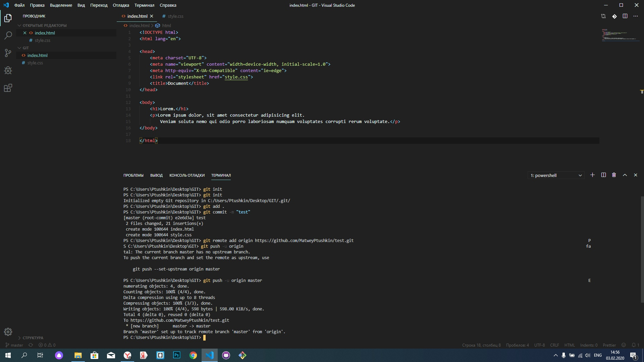Open Chrome from the taskbar
Viewport: 644px width, 362px height.
tap(193, 355)
